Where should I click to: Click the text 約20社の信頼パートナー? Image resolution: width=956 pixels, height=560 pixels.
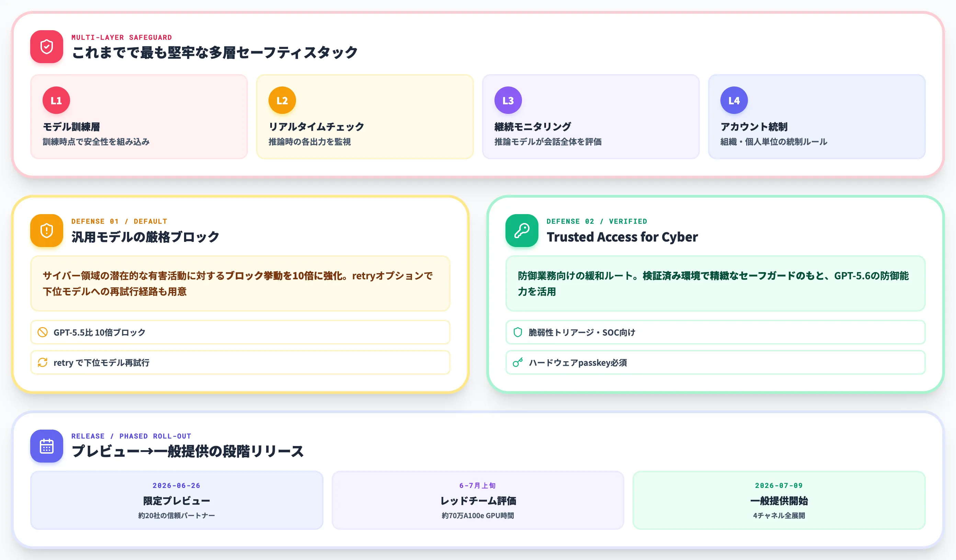(x=177, y=516)
